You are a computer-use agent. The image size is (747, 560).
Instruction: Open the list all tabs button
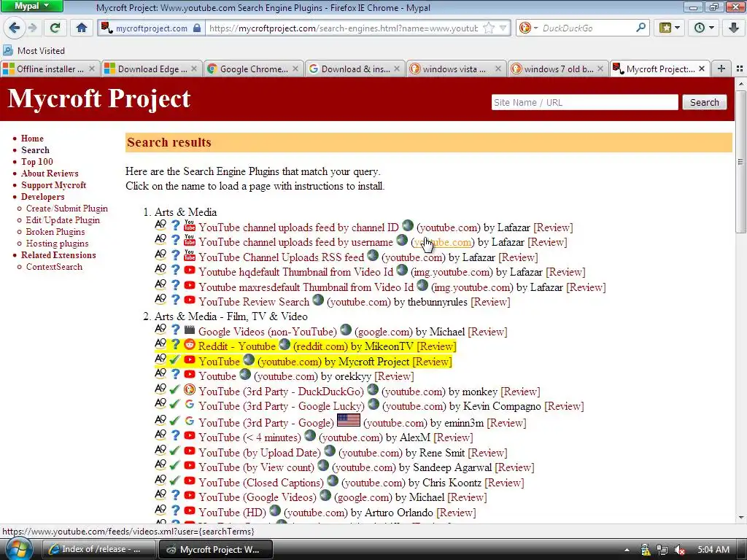tap(740, 69)
